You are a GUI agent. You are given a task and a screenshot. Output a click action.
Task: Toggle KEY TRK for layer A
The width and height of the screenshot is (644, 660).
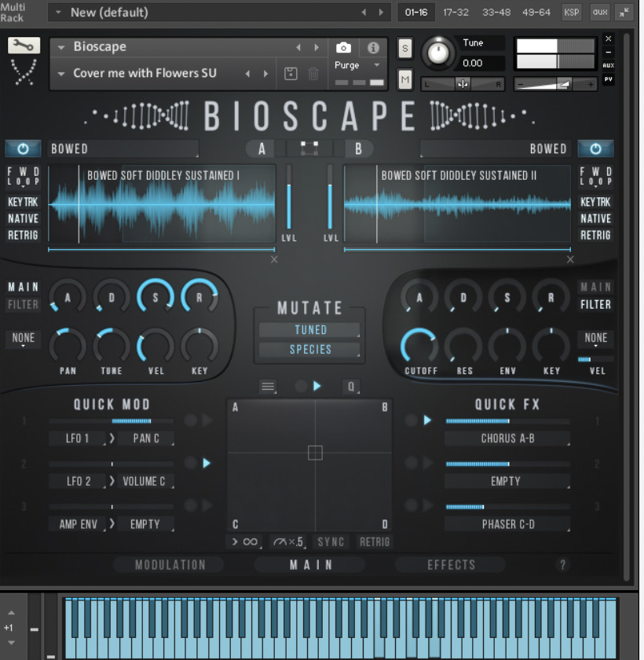(23, 202)
